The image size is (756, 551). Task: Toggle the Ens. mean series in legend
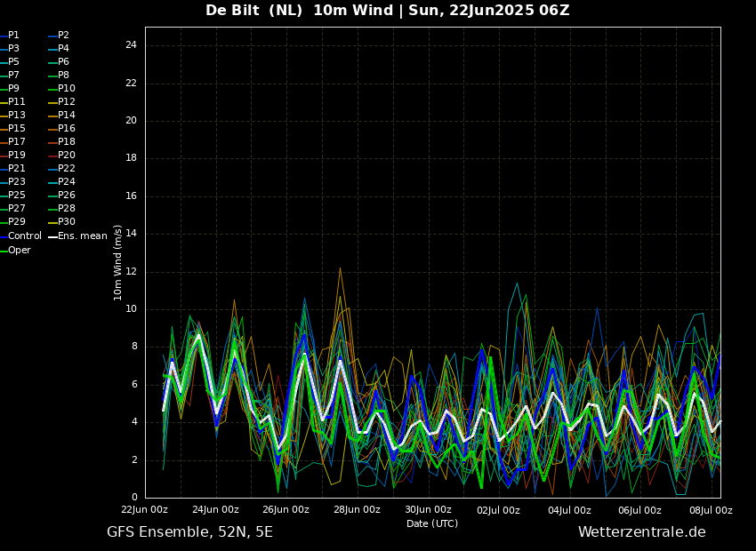pos(82,236)
